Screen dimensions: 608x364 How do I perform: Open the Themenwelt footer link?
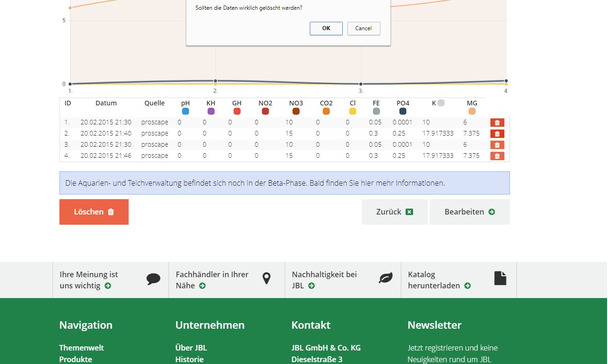coord(81,348)
